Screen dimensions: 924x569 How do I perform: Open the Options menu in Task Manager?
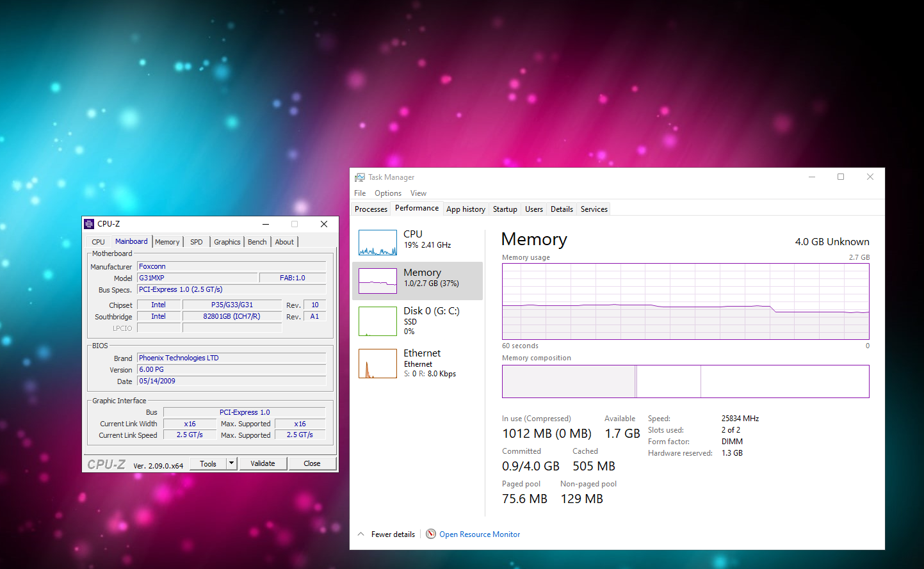(388, 193)
